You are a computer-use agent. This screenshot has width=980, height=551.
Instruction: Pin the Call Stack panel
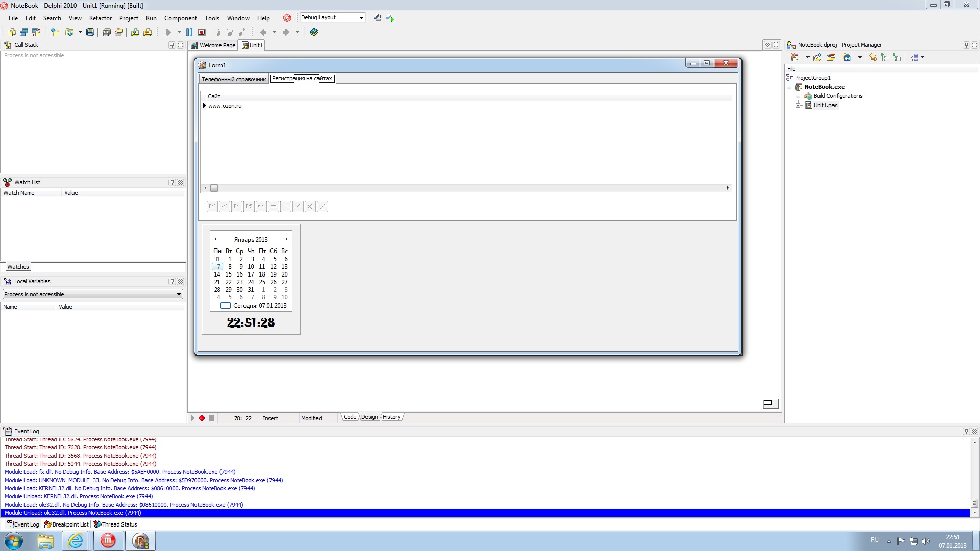coord(172,45)
